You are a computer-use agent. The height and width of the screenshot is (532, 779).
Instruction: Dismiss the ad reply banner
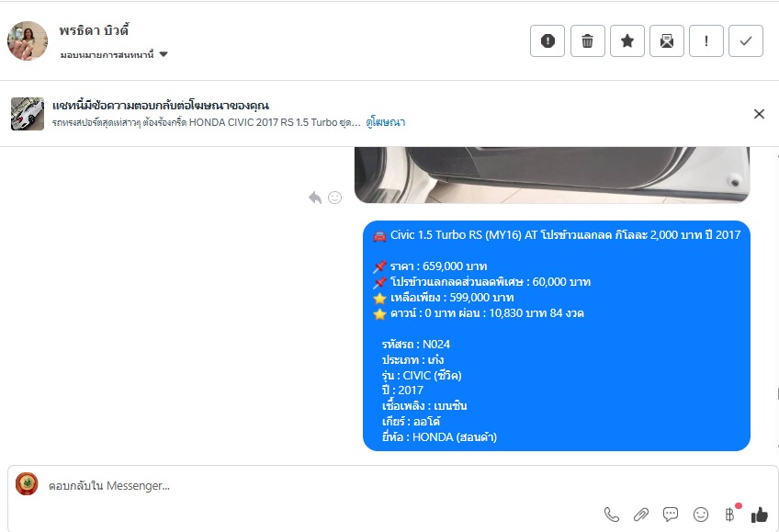pyautogui.click(x=759, y=114)
